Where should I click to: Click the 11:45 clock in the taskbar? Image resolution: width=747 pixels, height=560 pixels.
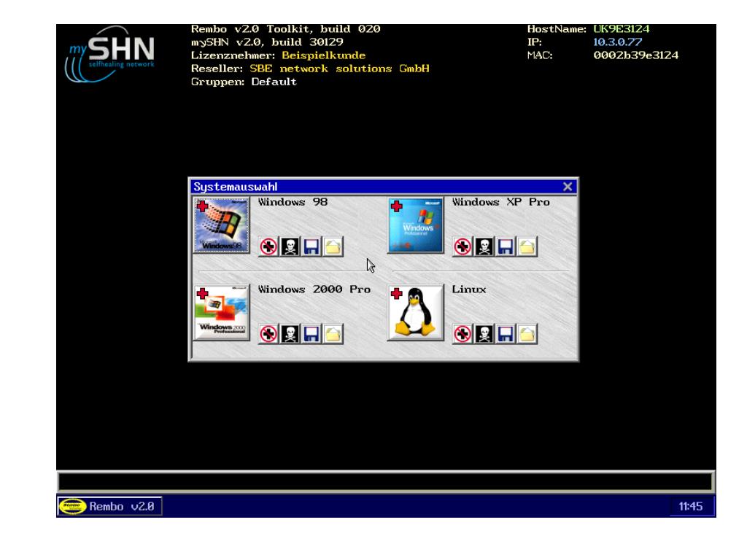click(690, 506)
